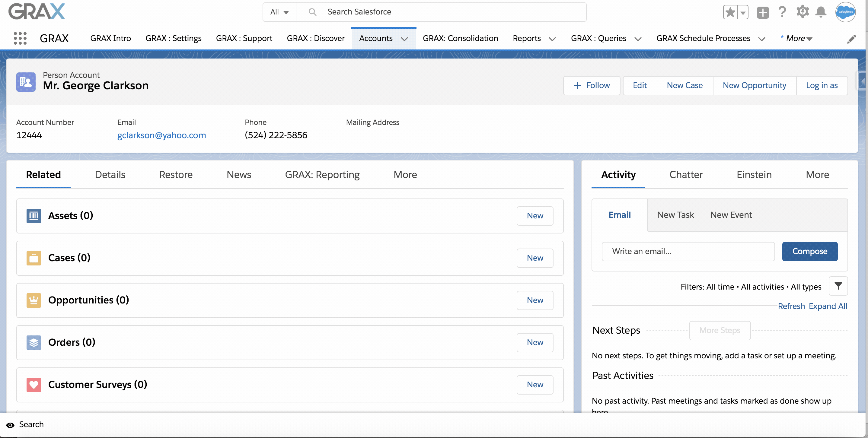Open Notifications bell icon
Viewport: 868px width, 438px height.
[821, 12]
